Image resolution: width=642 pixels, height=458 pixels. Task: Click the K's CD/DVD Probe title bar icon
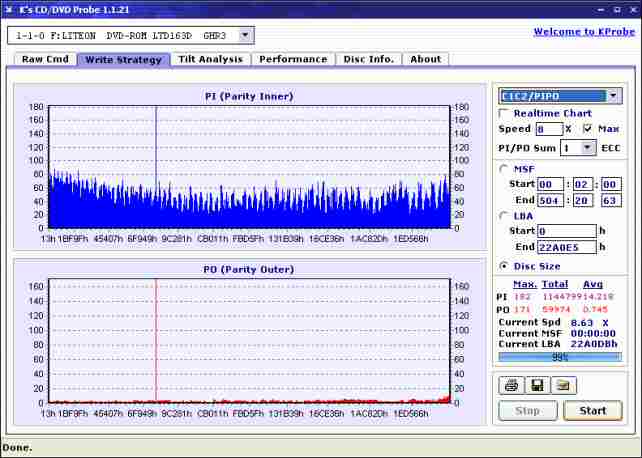9,9
